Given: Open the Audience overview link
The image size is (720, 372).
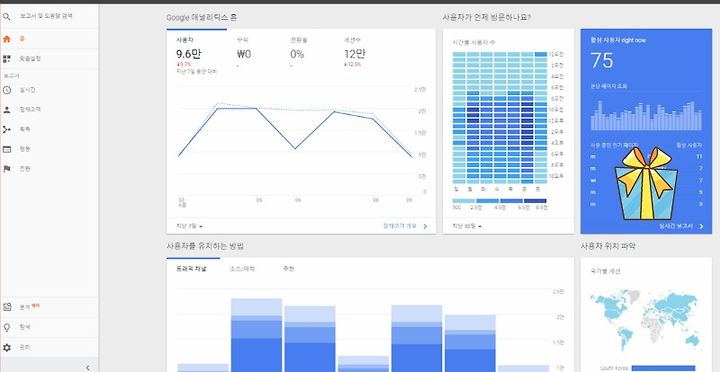Looking at the screenshot, I should point(399,226).
